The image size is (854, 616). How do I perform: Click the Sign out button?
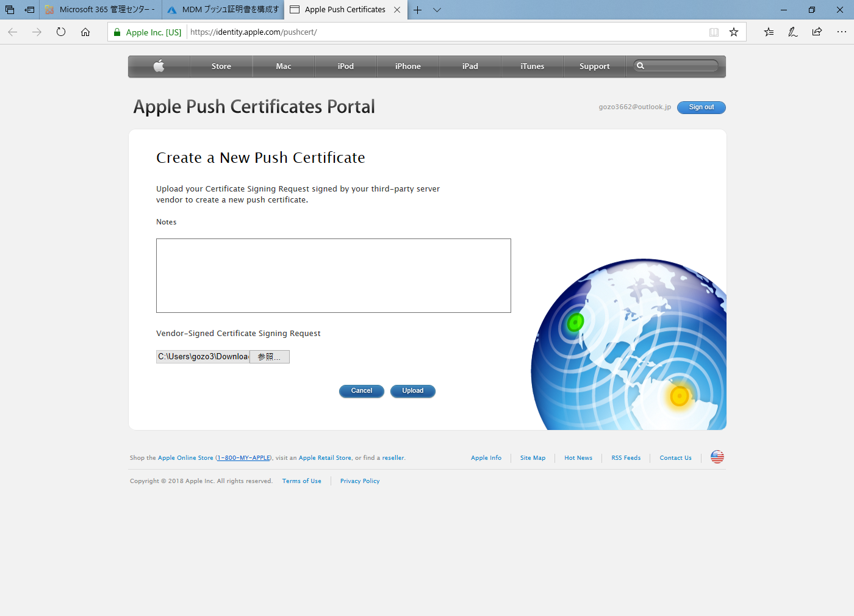(701, 107)
